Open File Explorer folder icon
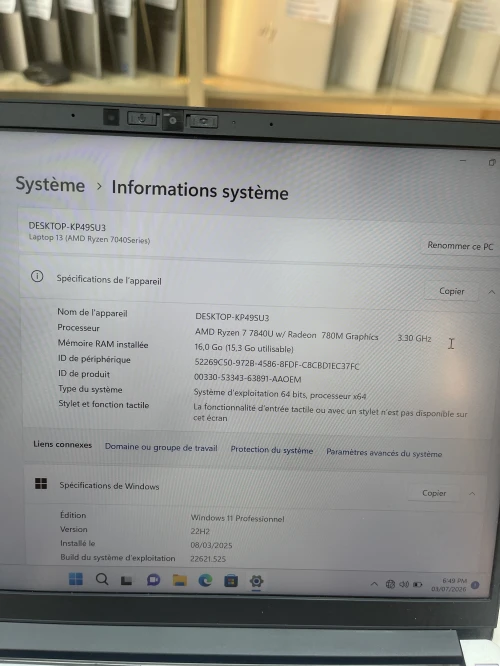Image resolution: width=500 pixels, height=666 pixels. click(180, 580)
